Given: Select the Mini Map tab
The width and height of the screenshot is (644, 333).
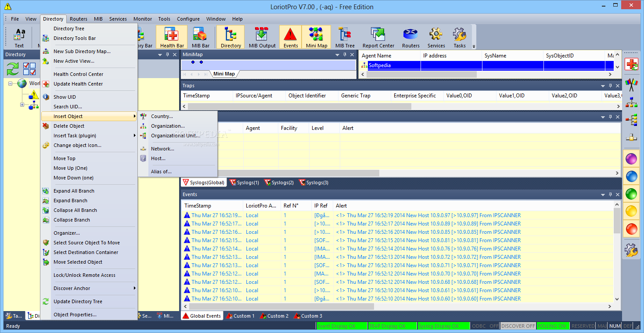Looking at the screenshot, I should (224, 74).
